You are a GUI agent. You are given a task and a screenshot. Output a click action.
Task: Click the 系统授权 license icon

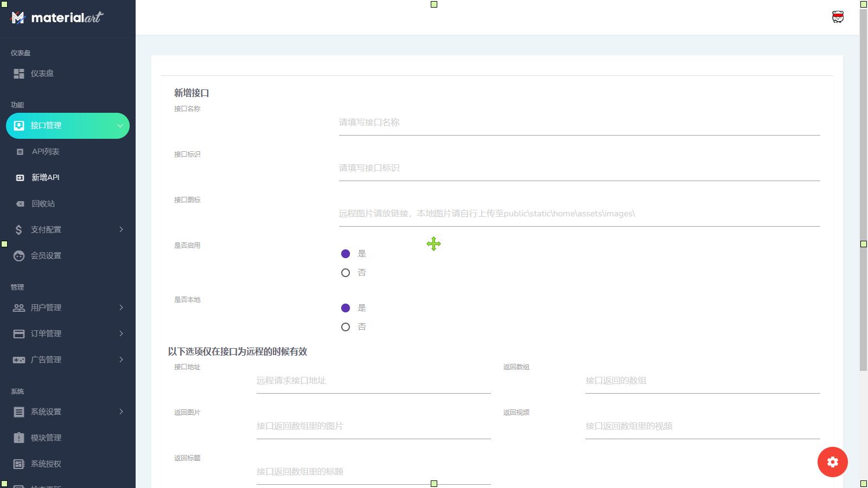(19, 464)
